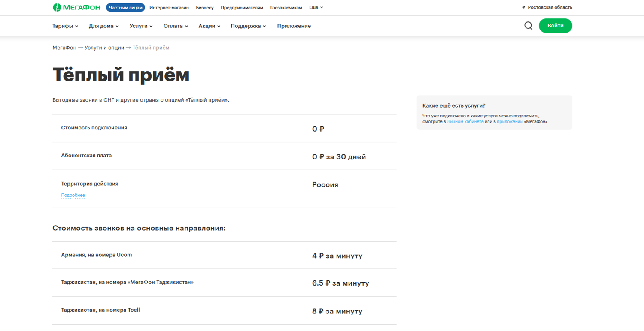Click the Какие ещё есть услуги? heading
Viewport: 644px width, 331px height.
point(454,106)
